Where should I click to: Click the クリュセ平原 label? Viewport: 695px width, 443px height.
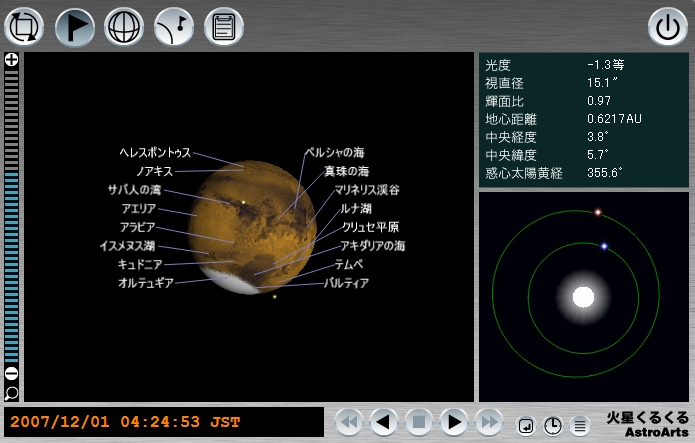tap(371, 227)
